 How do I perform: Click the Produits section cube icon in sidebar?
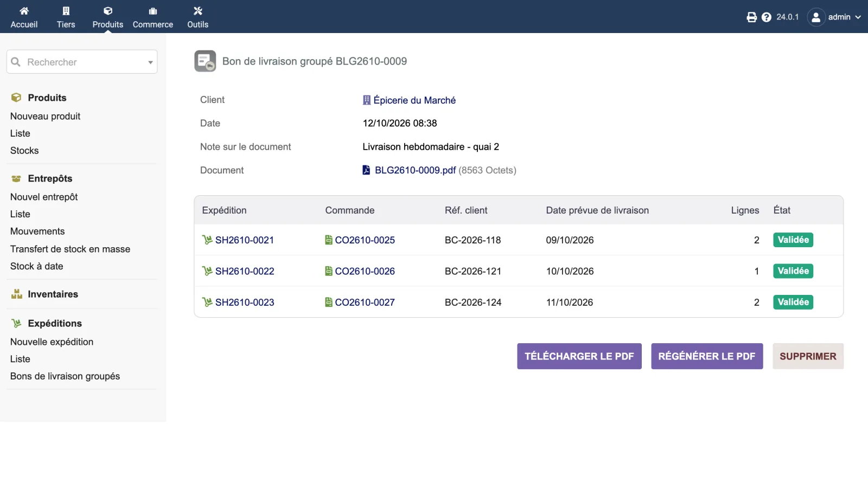[x=16, y=98]
